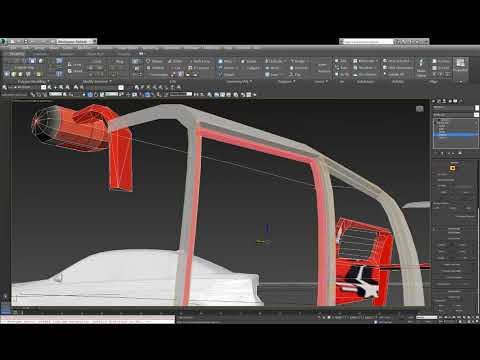480x360 pixels.
Task: Switch to the Modeling ribbon tab
Action: (x=16, y=53)
